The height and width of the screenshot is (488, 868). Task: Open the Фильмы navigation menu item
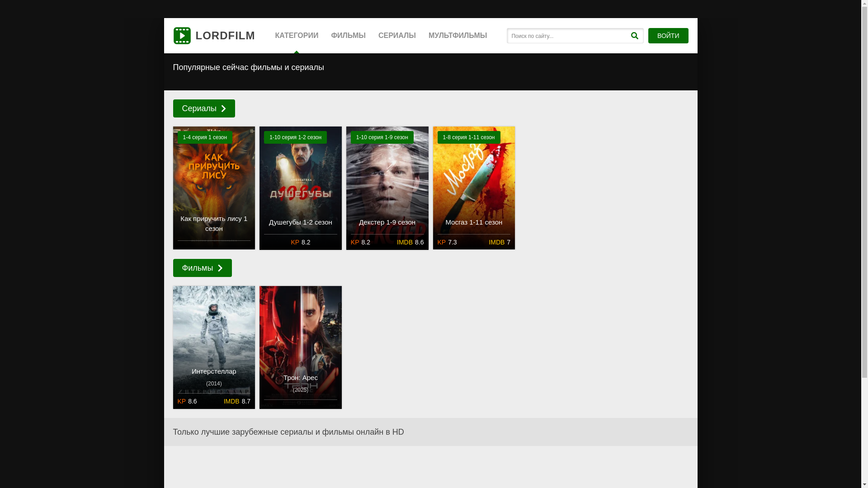pos(348,36)
